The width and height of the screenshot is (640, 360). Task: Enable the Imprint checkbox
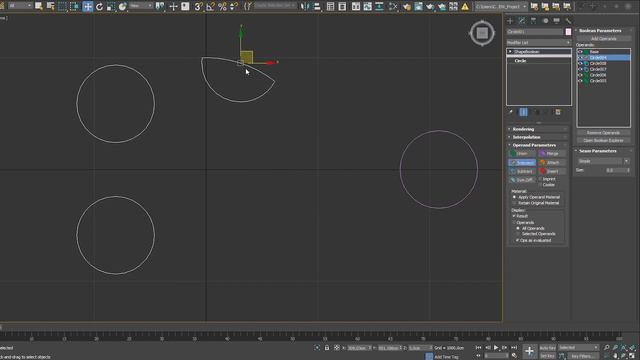540,179
